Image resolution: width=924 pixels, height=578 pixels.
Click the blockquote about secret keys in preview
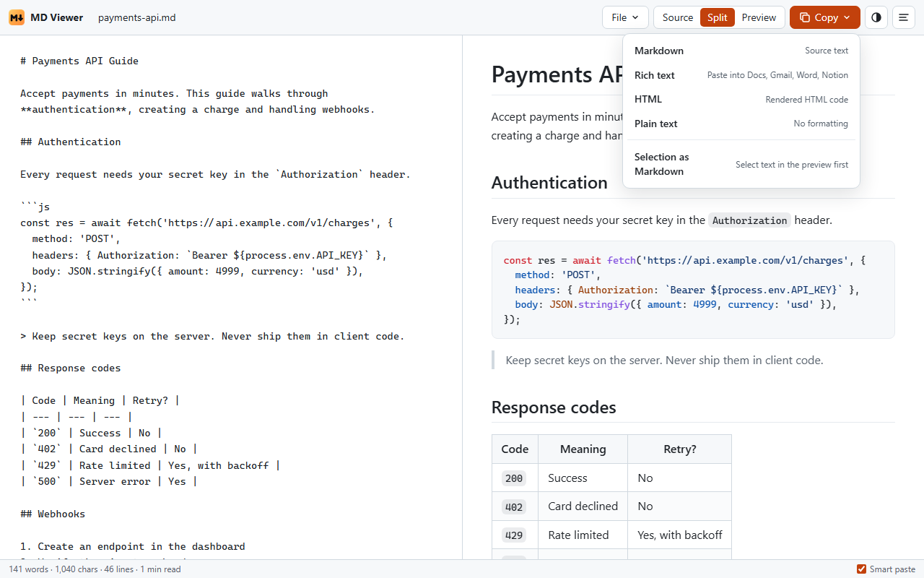(x=693, y=360)
